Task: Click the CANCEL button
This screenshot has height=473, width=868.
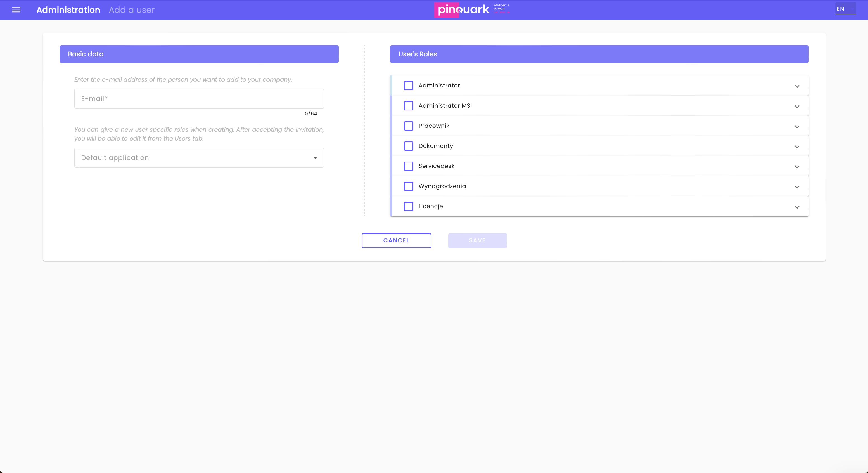Action: (x=396, y=240)
